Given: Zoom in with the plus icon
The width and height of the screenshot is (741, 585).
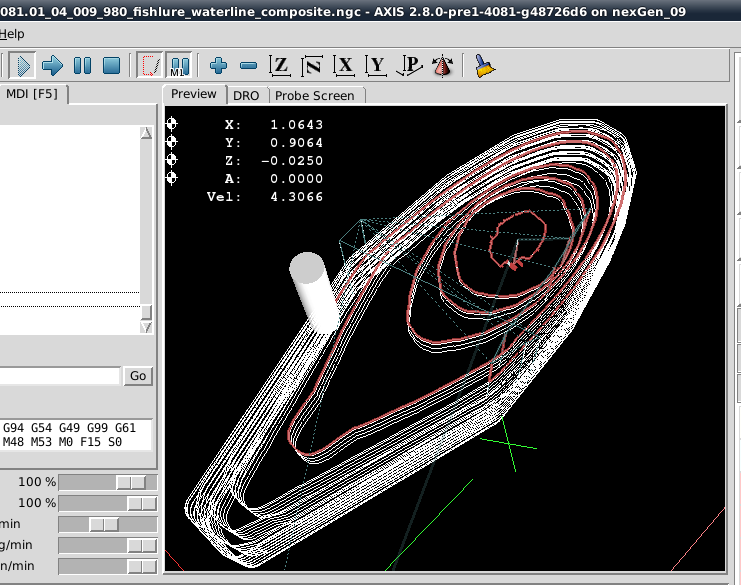Looking at the screenshot, I should 219,66.
